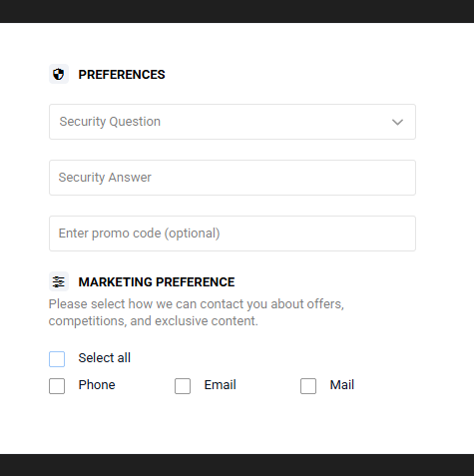Click the dark bar at the top
This screenshot has width=474, height=476.
(237, 11)
